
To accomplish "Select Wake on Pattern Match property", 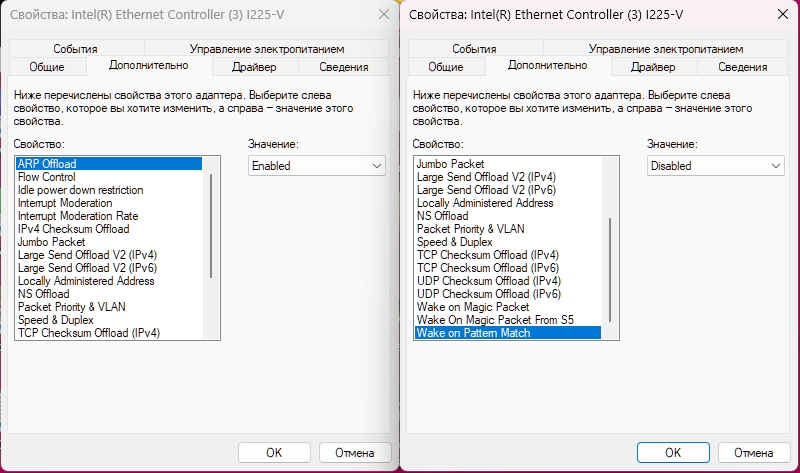I will coord(508,333).
